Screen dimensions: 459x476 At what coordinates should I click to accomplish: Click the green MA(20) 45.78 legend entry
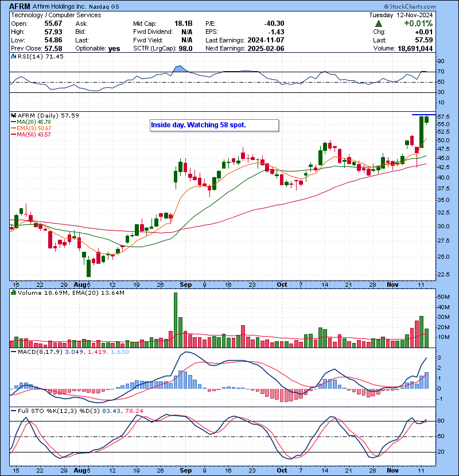31,122
